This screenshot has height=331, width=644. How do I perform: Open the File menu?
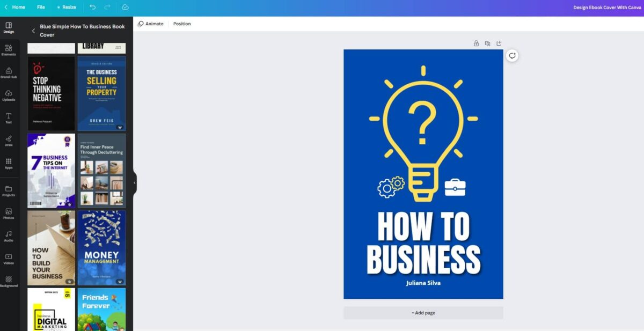coord(41,7)
